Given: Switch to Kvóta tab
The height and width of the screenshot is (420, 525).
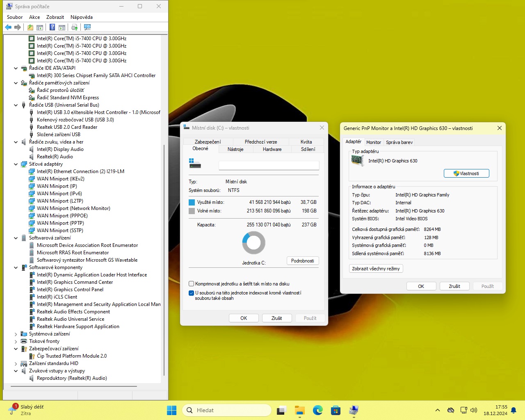Looking at the screenshot, I should coord(306,142).
